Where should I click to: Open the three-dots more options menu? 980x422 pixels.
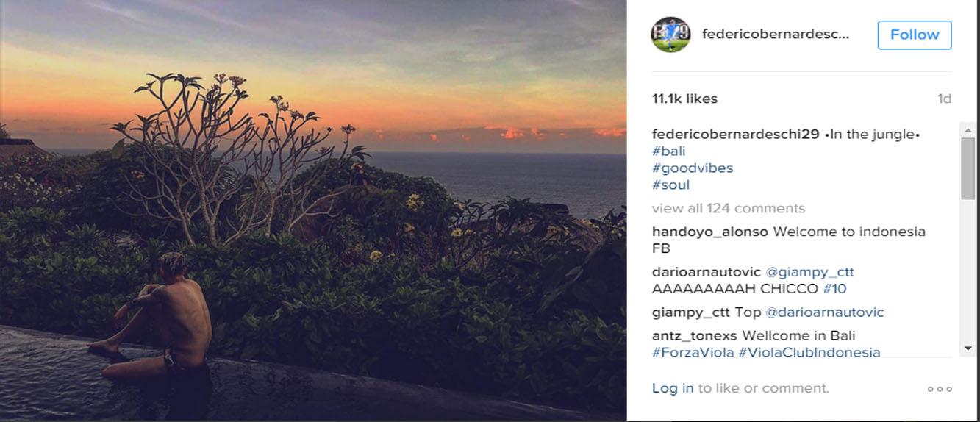(940, 389)
